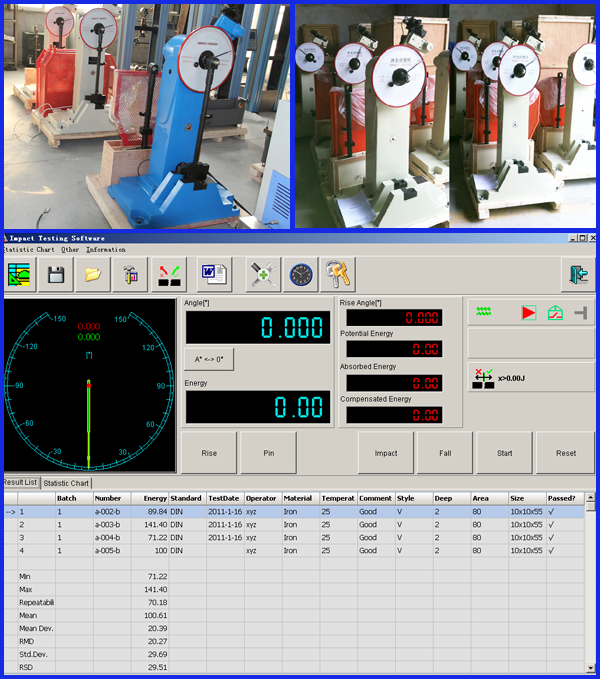
Task: Click the A° <-> 0° angle button
Action: pos(210,359)
